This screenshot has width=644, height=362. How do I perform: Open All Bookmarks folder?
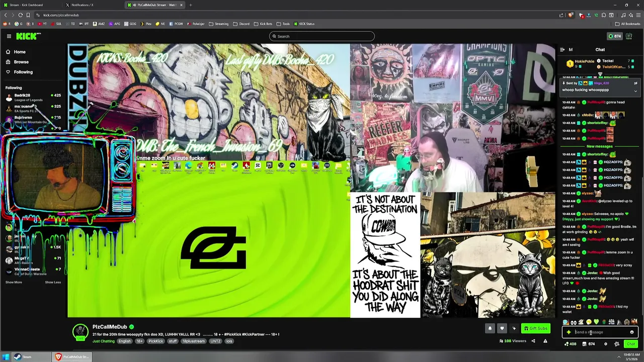coord(628,24)
